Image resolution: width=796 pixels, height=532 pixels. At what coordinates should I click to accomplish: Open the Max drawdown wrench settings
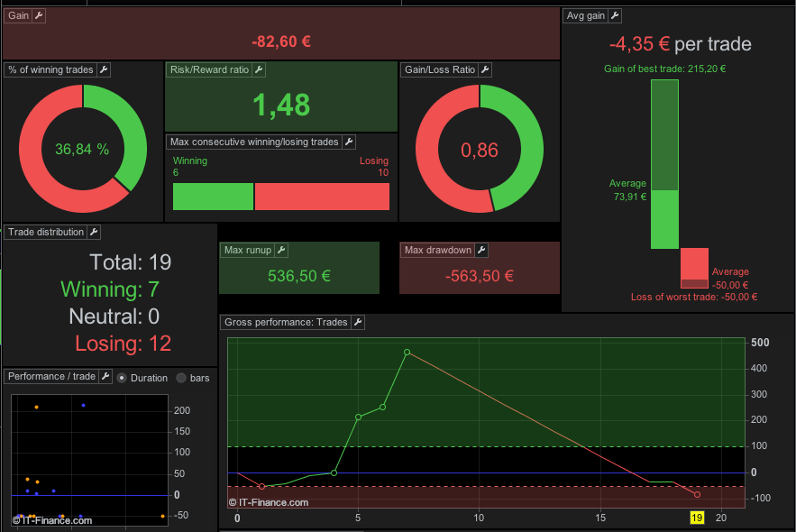pyautogui.click(x=481, y=250)
